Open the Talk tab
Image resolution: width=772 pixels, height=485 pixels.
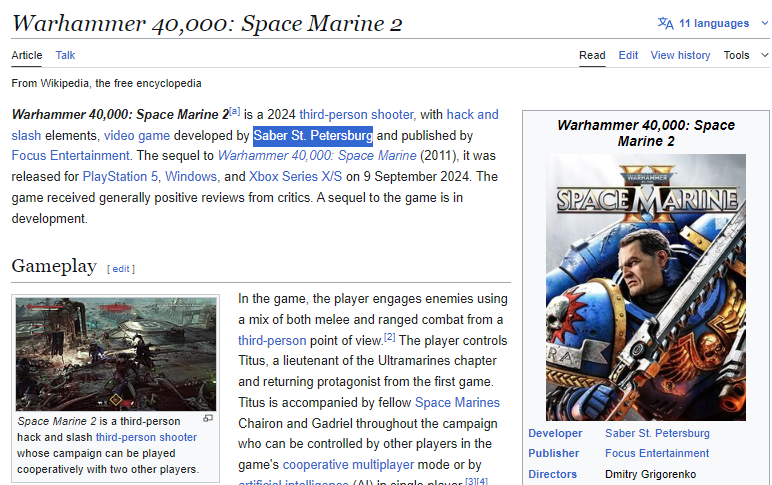tap(65, 55)
